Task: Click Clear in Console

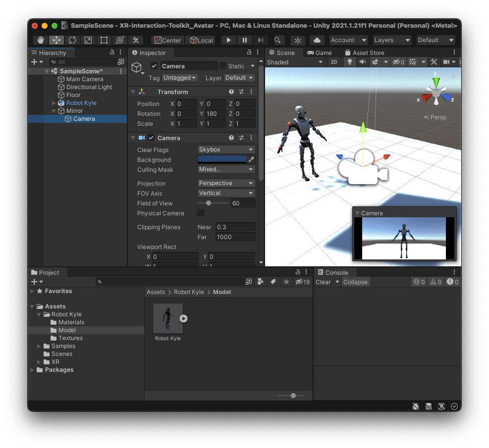Action: point(323,282)
